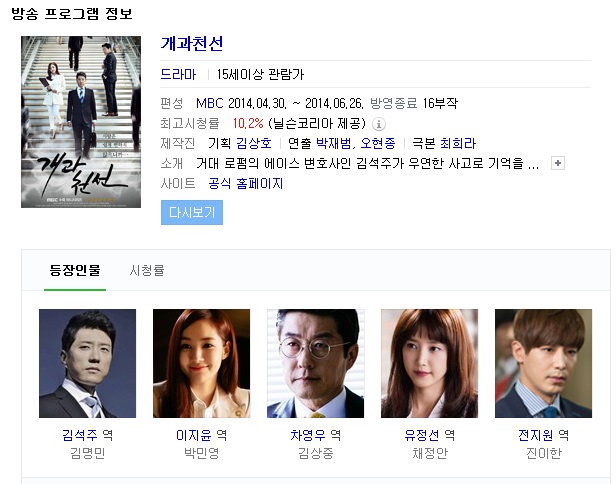Click the 박민영 cast photo
Image resolution: width=616 pixels, height=484 pixels.
coord(201,363)
